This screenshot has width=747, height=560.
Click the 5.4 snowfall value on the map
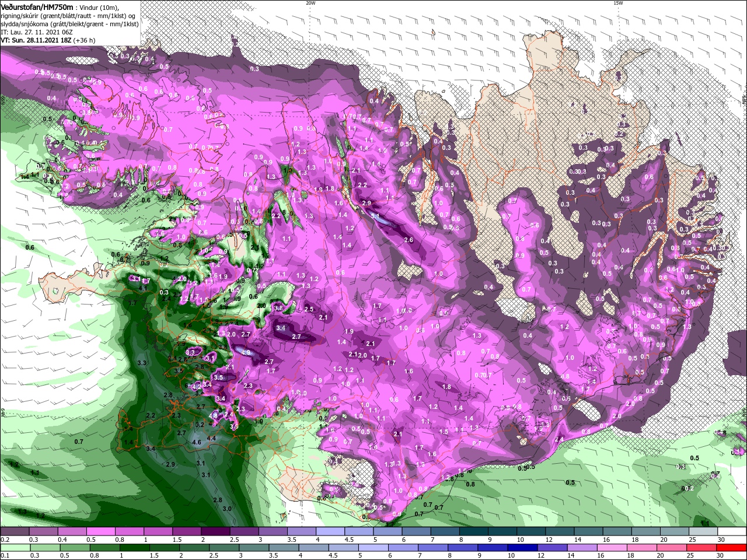375,215
